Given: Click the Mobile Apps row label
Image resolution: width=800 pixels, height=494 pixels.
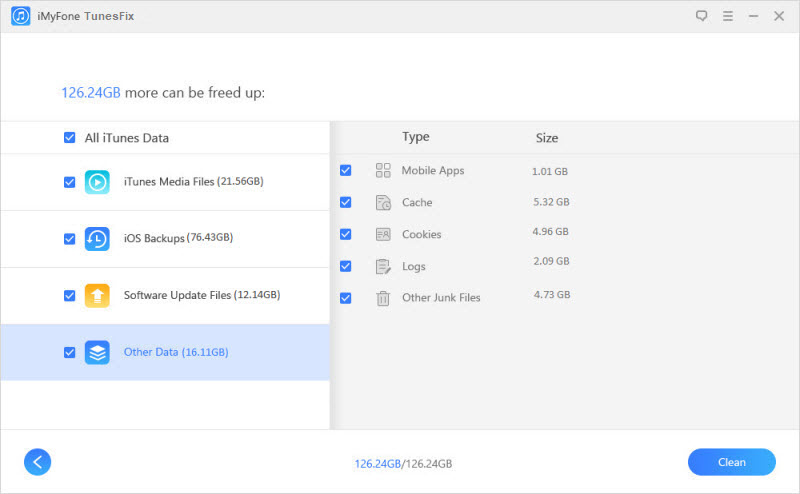Looking at the screenshot, I should [x=433, y=170].
